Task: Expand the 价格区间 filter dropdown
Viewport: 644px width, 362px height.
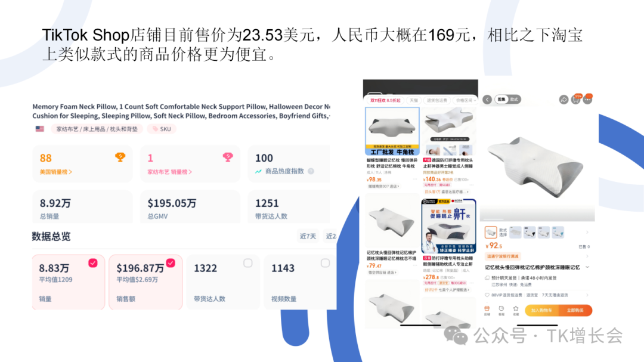Action: coord(465,100)
